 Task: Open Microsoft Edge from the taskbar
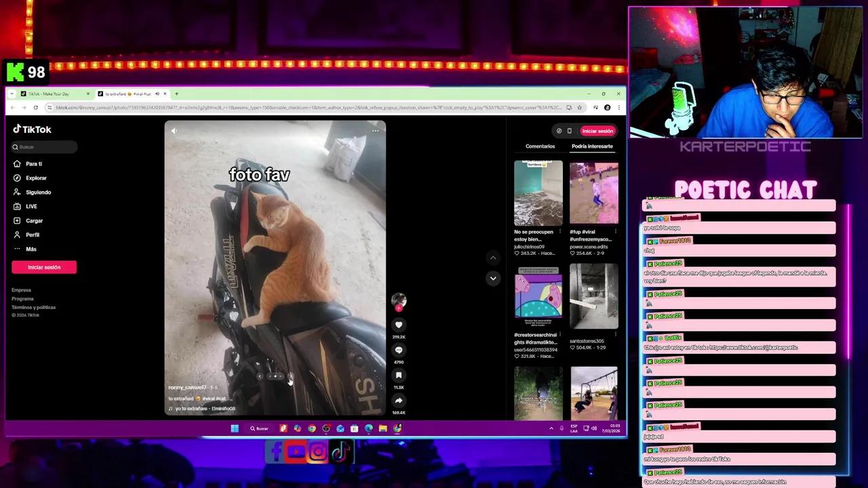tap(368, 428)
